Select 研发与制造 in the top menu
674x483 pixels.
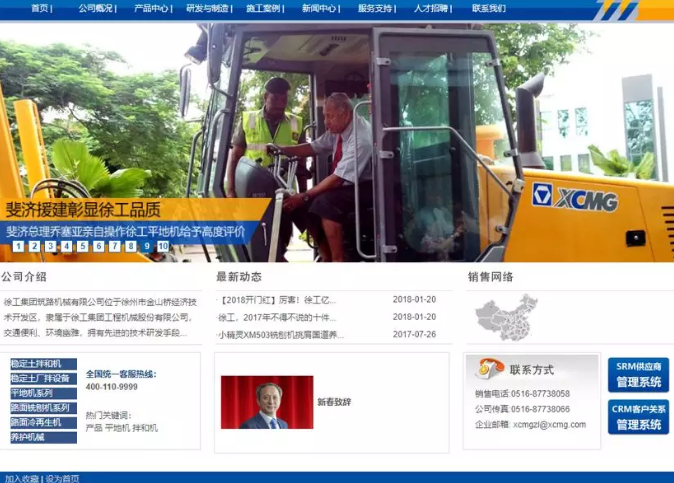(207, 8)
